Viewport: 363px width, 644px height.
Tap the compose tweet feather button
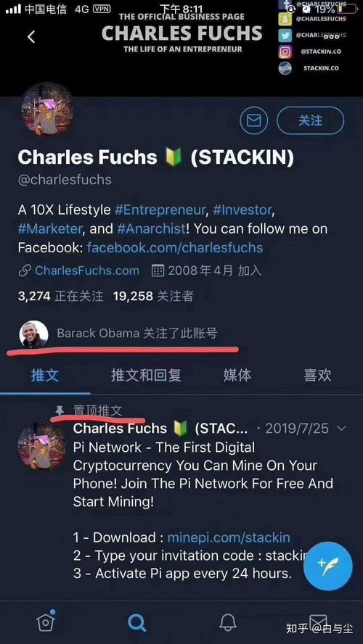pos(327,566)
